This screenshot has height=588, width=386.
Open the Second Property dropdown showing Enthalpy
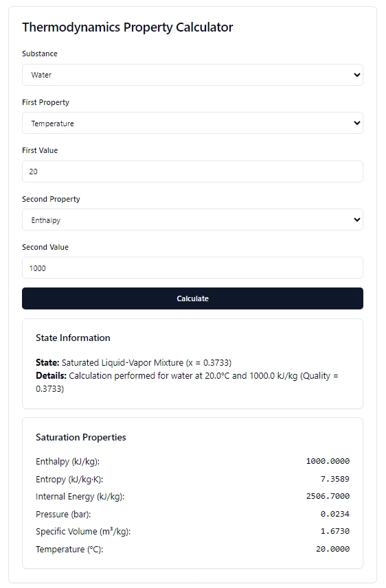[192, 220]
